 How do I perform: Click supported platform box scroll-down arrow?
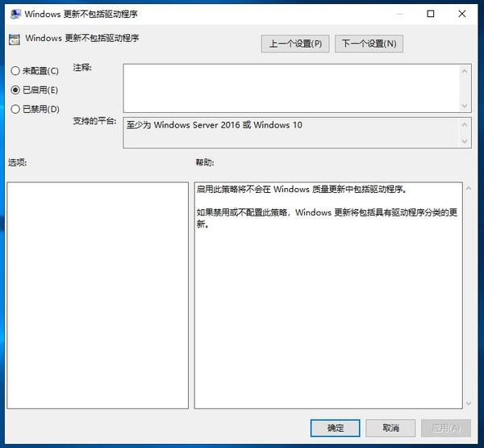pyautogui.click(x=465, y=141)
